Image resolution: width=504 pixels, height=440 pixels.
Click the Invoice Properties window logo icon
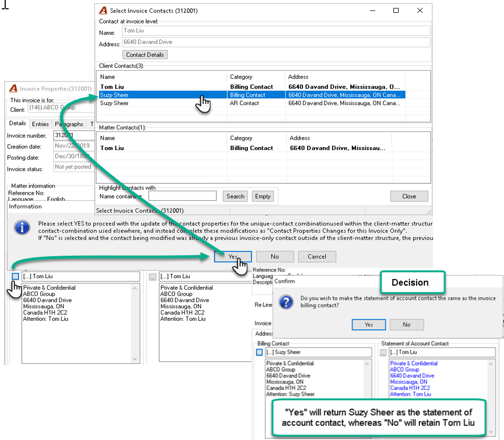click(x=13, y=88)
